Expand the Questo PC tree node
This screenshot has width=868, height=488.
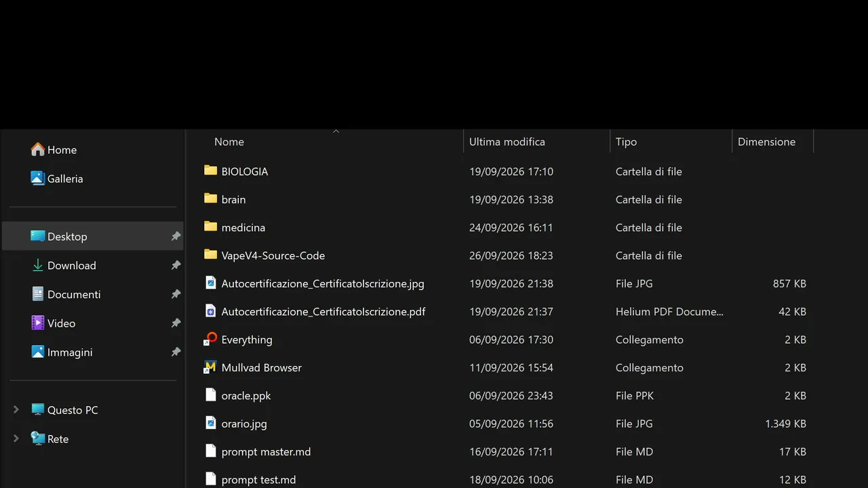pyautogui.click(x=16, y=409)
